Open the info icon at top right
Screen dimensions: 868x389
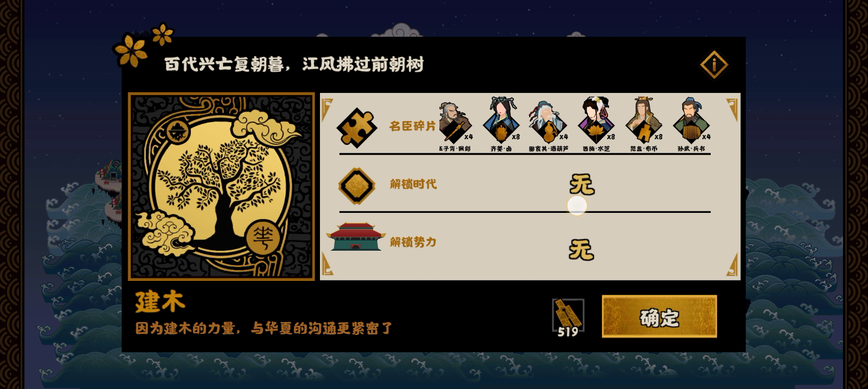tap(714, 65)
